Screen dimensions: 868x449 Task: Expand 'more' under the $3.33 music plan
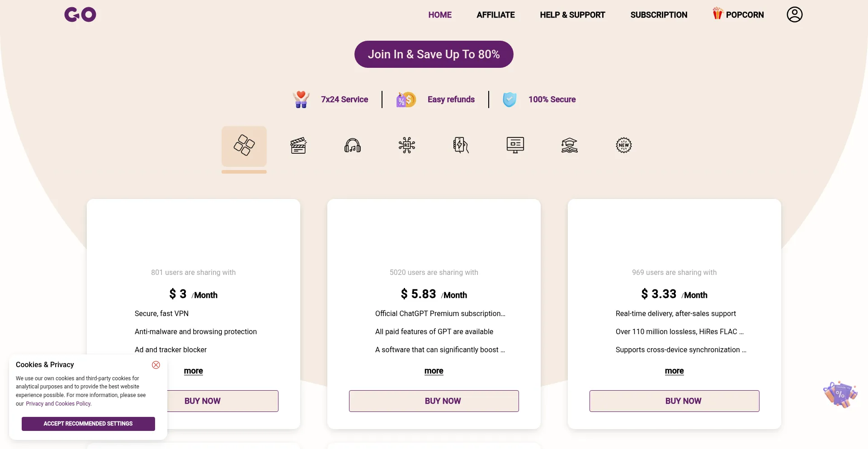coord(674,371)
